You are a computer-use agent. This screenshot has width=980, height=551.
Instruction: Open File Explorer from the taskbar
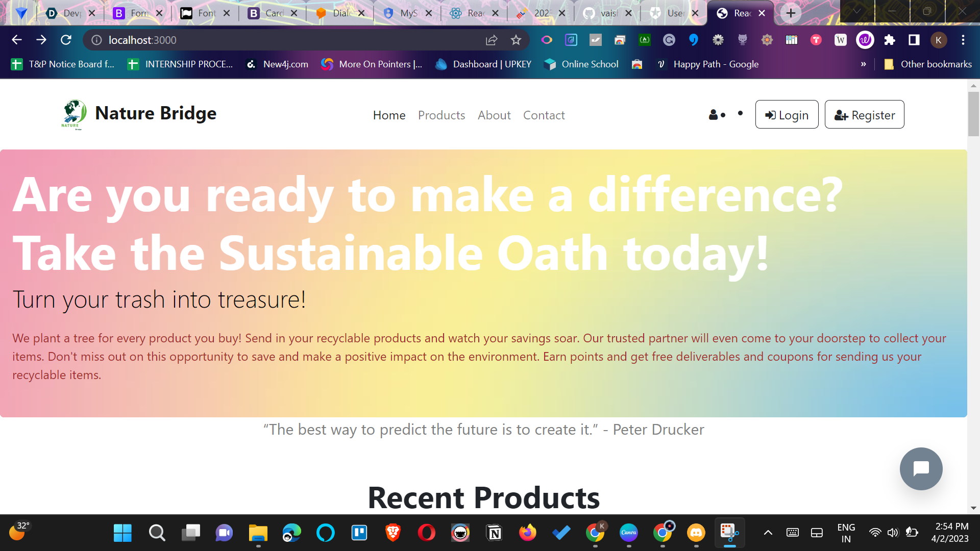[258, 533]
